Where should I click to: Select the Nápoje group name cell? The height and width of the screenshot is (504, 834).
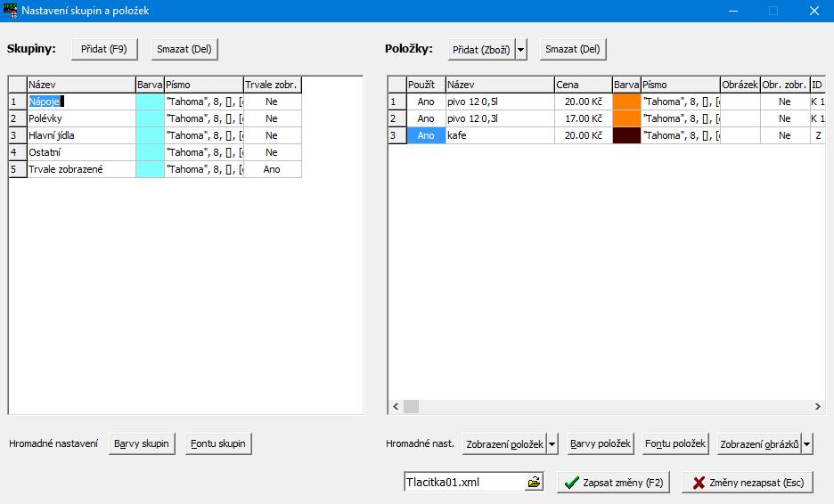(81, 102)
